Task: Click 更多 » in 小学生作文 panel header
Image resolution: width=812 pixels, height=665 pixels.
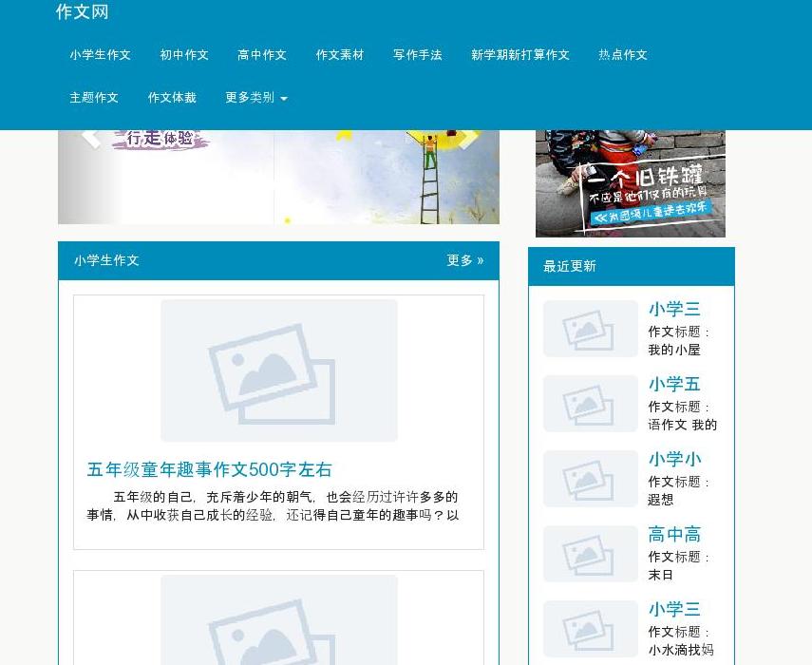Action: click(x=465, y=260)
